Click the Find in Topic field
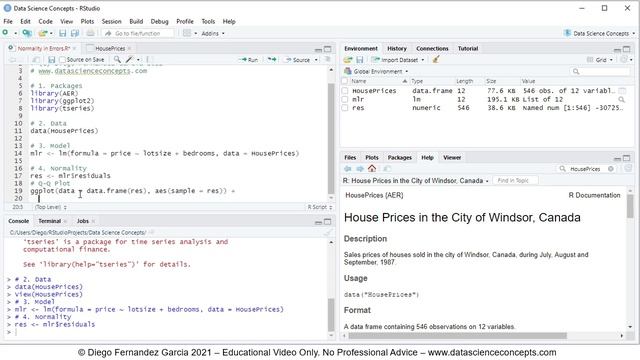This screenshot has height=360, width=640. 516,180
